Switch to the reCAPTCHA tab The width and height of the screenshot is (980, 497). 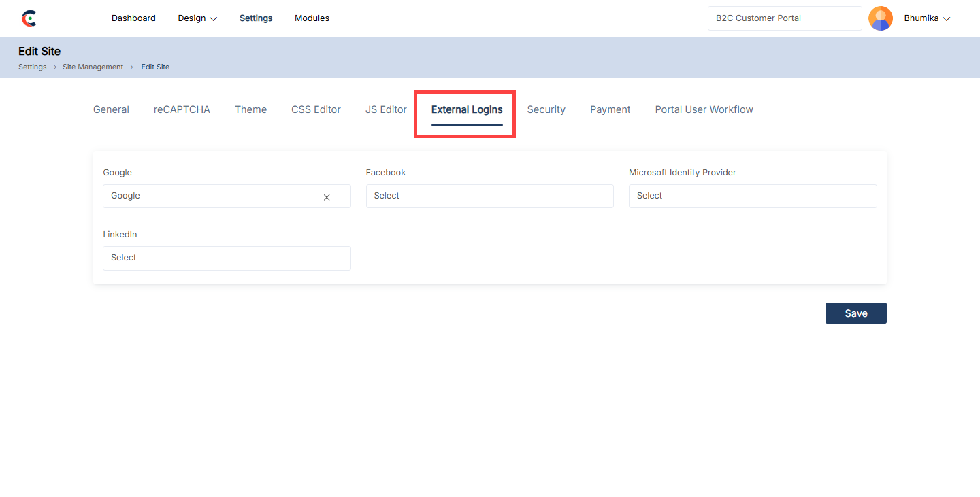182,109
